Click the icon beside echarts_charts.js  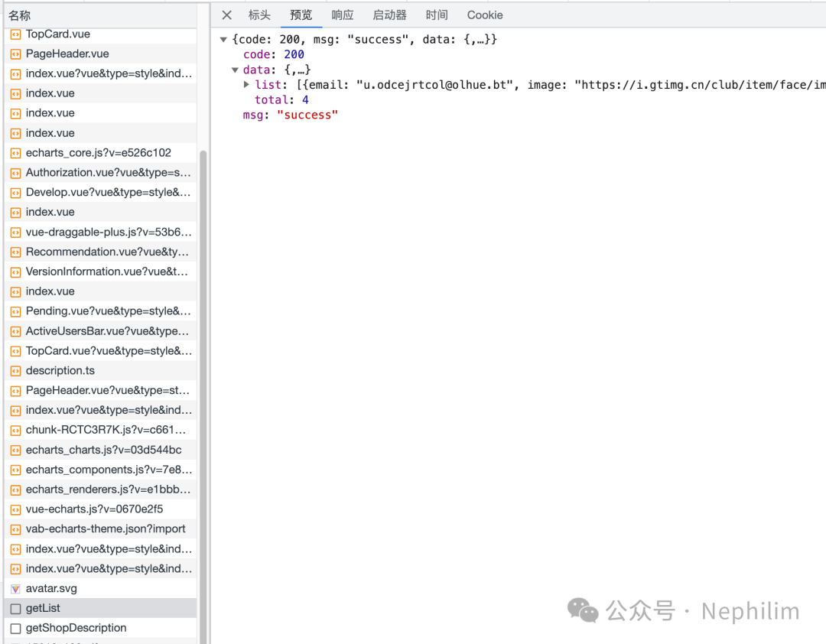pos(16,450)
